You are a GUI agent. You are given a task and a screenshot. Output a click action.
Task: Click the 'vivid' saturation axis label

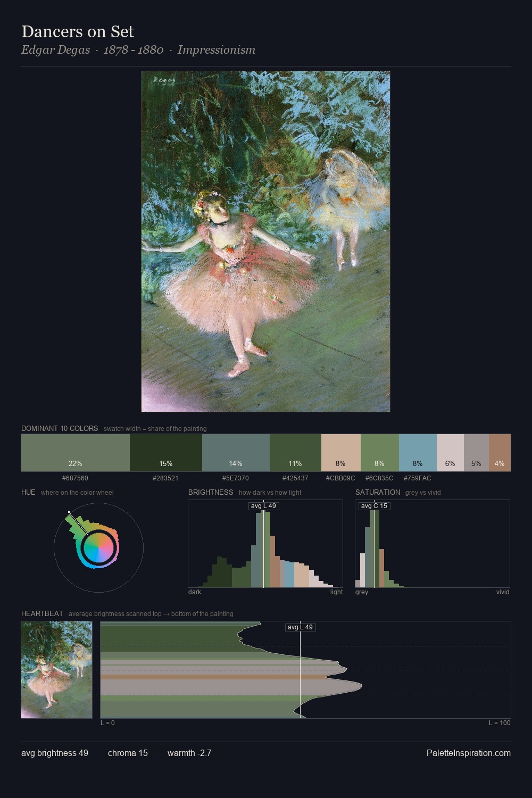point(503,592)
